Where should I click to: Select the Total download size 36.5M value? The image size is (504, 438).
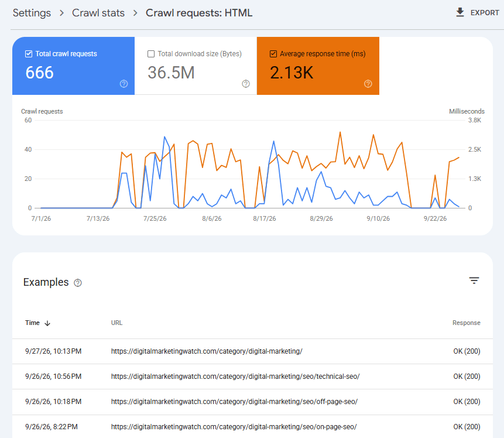pyautogui.click(x=171, y=73)
